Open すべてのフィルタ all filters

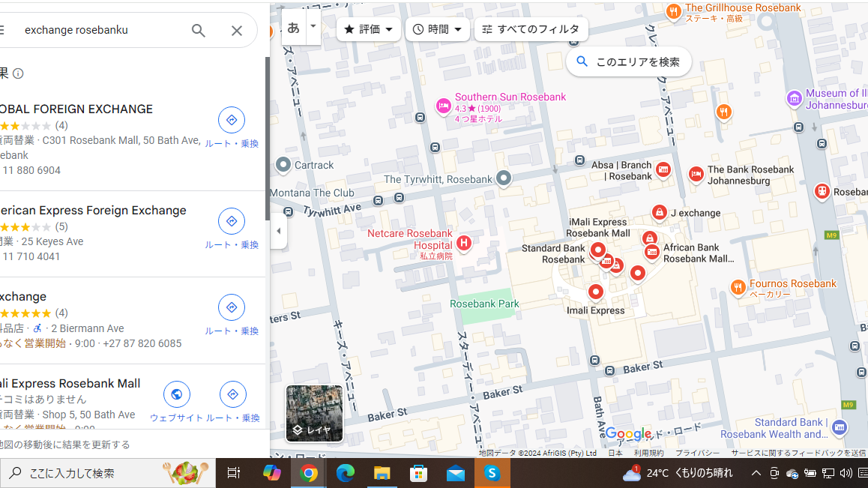tap(531, 29)
